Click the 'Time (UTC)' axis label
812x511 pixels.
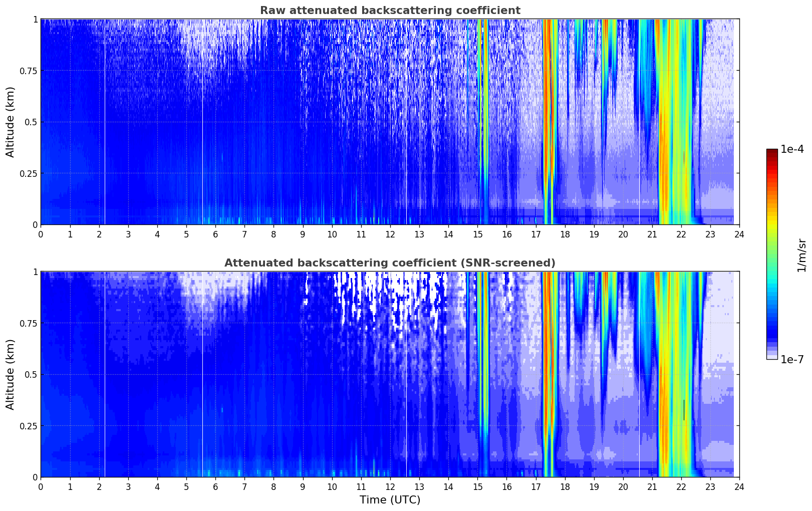[390, 500]
